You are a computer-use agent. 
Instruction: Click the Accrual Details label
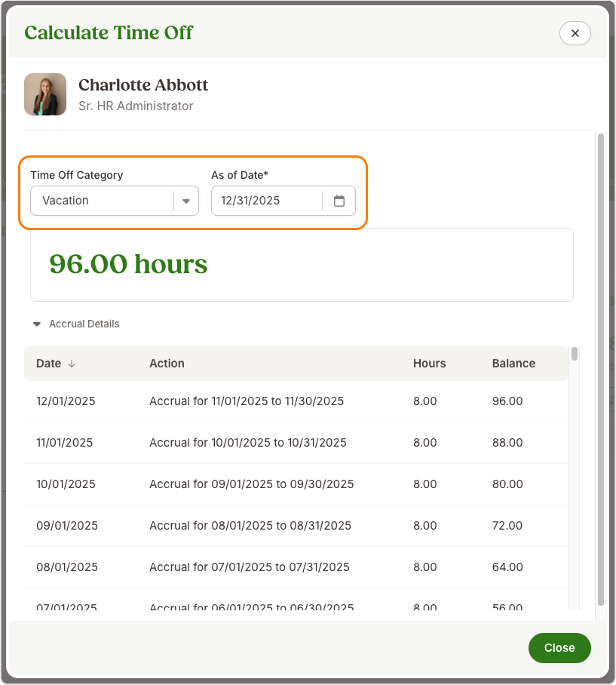click(84, 324)
